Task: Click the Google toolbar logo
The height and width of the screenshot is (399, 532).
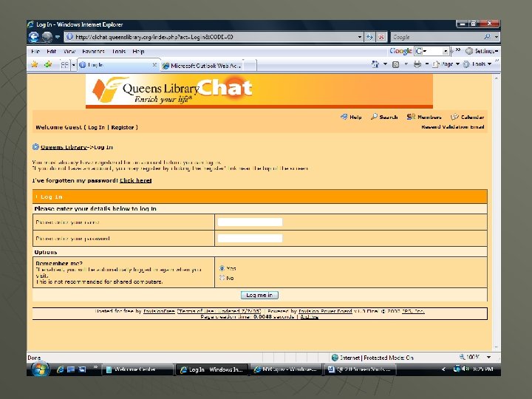Action: [400, 51]
